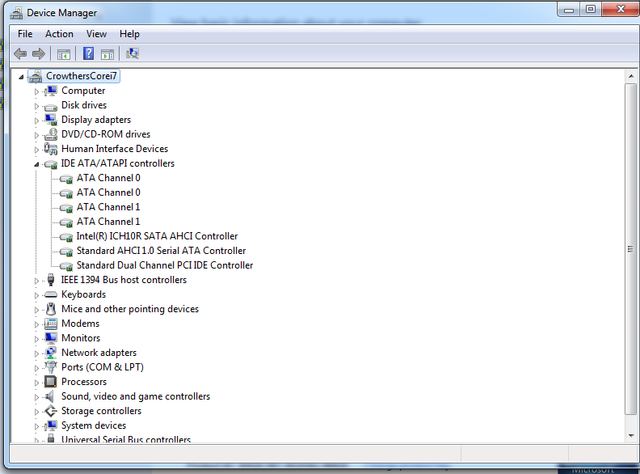
Task: Expand the Storage controllers category
Action: 36,412
